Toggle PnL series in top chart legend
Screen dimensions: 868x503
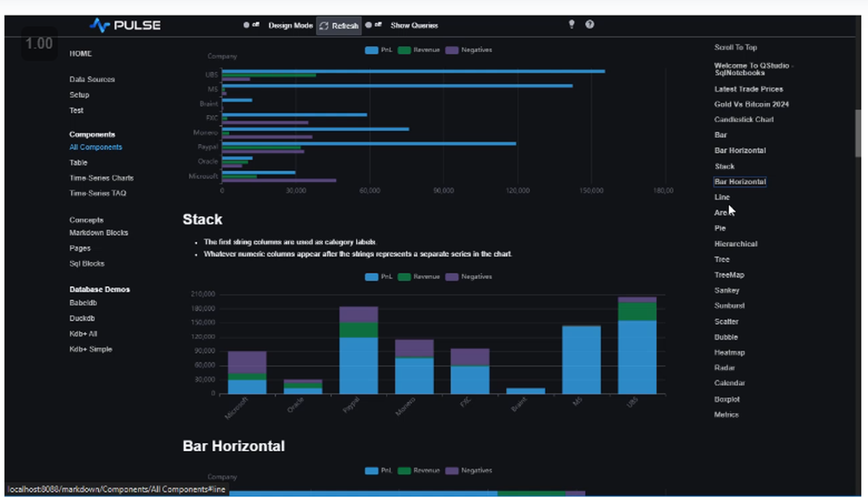pos(378,49)
